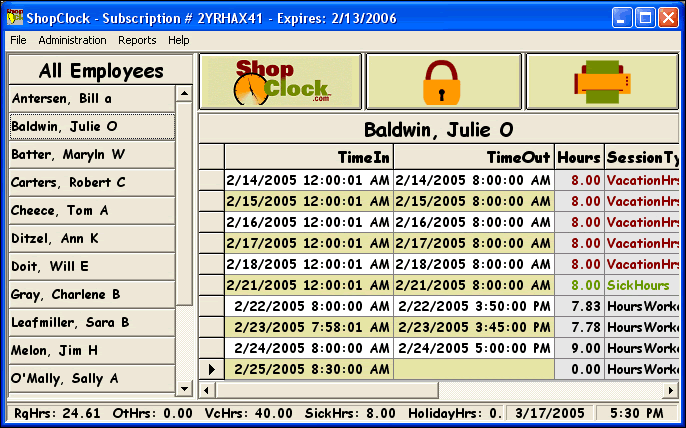This screenshot has width=686, height=428.
Task: Click the employee list vertical scrollbar thumb
Action: point(184,203)
